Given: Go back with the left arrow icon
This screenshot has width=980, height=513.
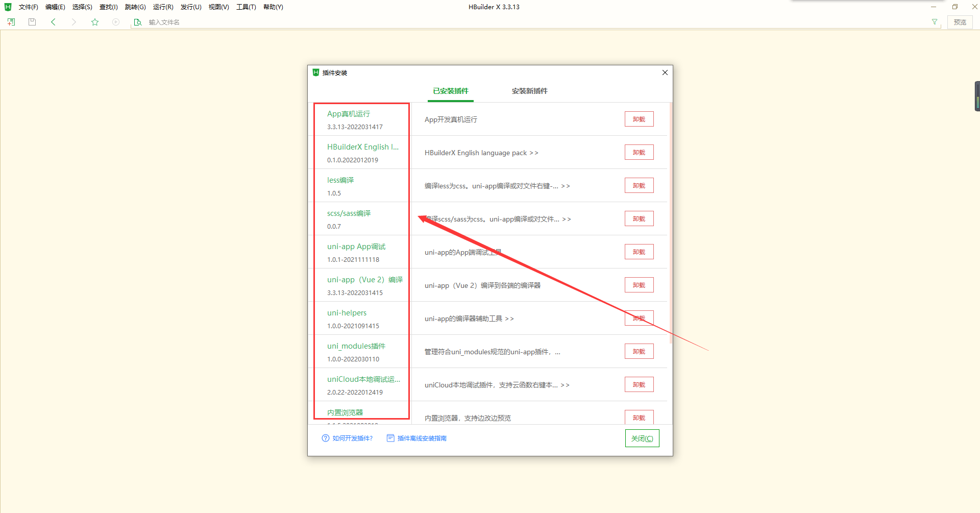Looking at the screenshot, I should click(53, 22).
